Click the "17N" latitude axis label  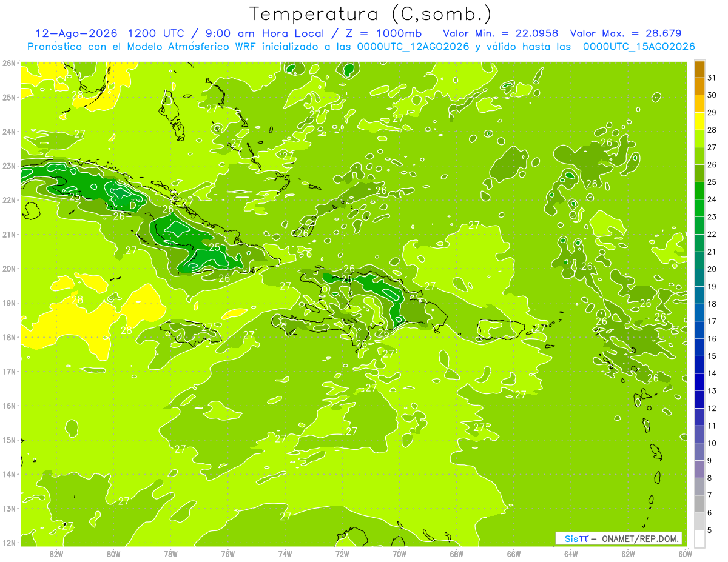coord(9,372)
